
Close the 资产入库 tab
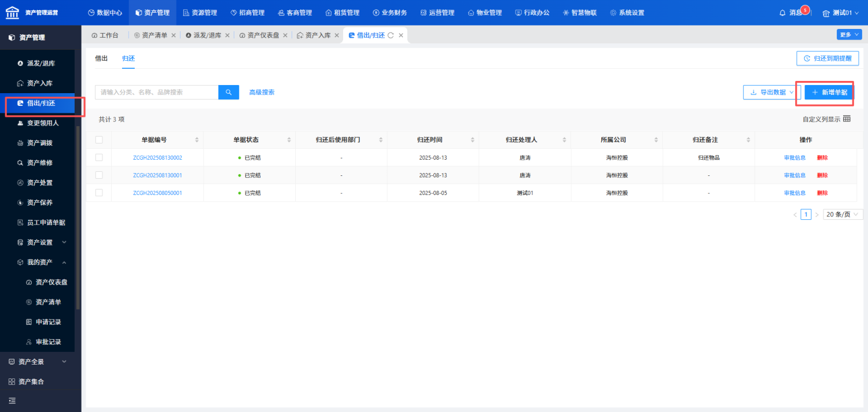coord(337,35)
